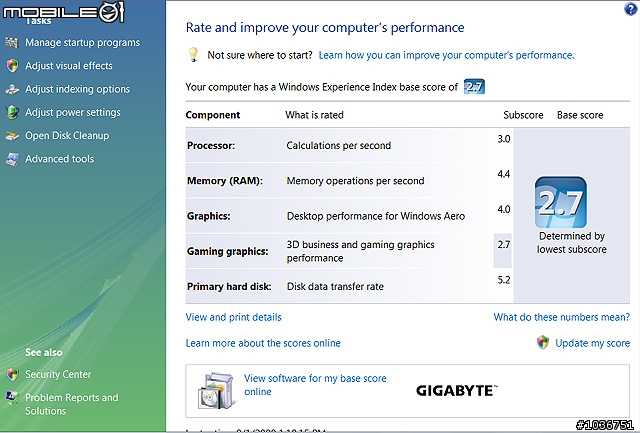Click the highlighted Gaming graphics subscore 2.7

tap(504, 245)
